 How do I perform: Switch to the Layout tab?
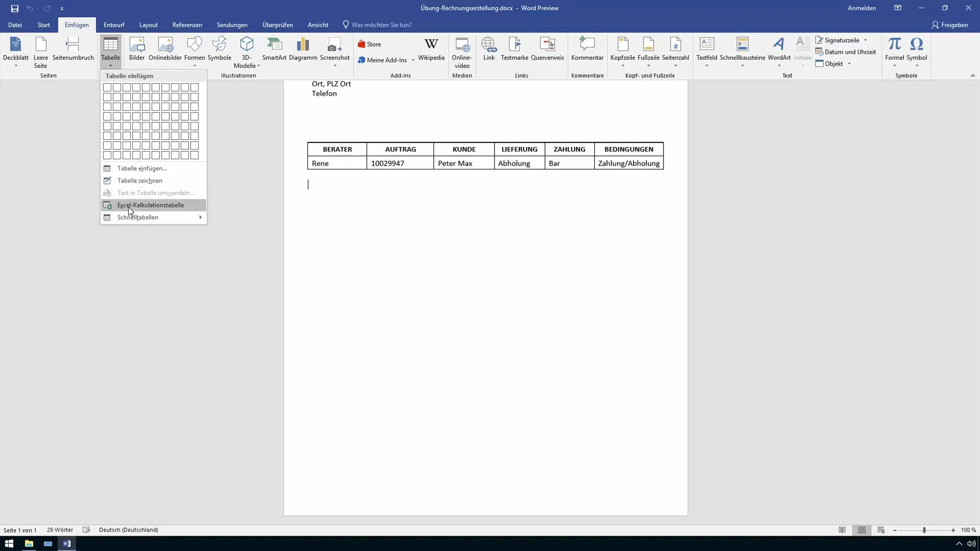pyautogui.click(x=149, y=25)
